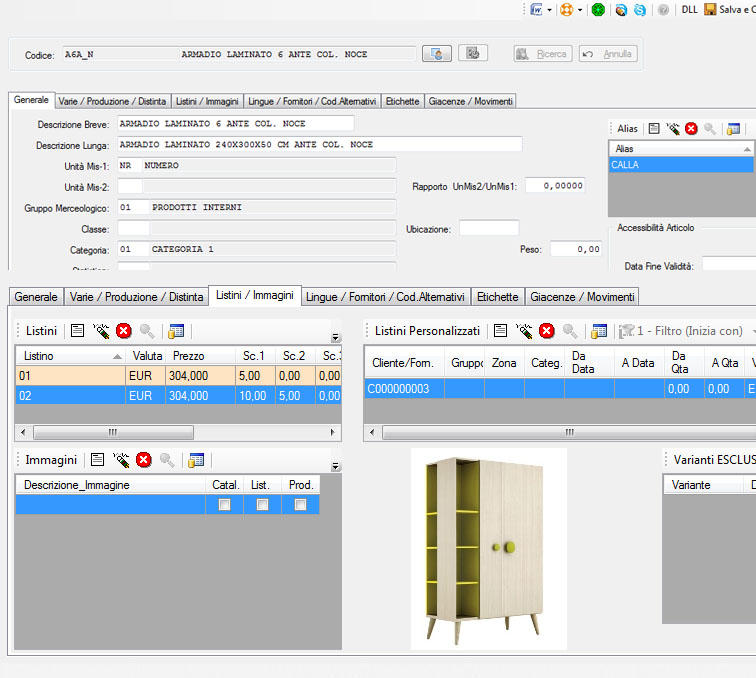Screen dimensions: 756x678
Task: Click the Variante column header
Action: coord(702,485)
